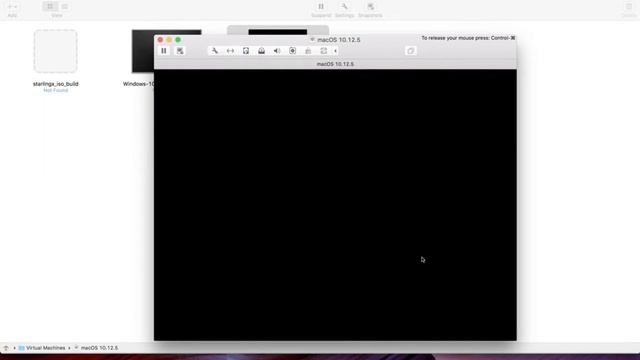Close the macOS 10.12.5 VM window
Screen dimensions: 640x360
pos(160,40)
